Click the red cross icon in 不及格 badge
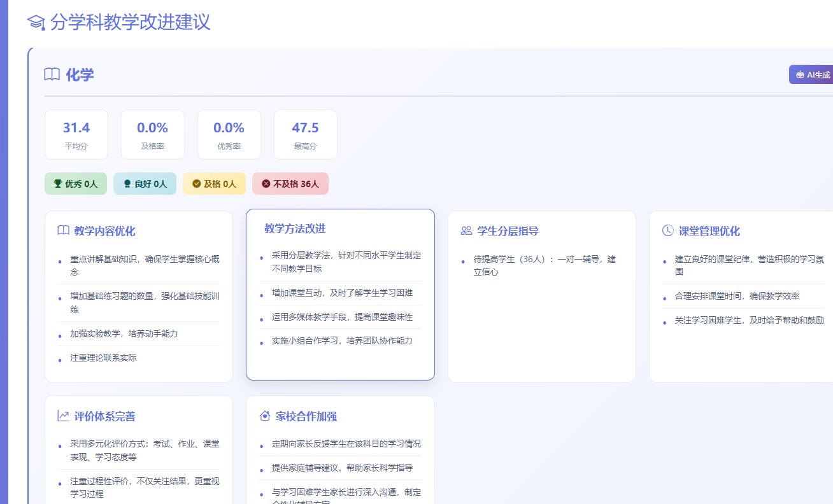Viewport: 833px width, 504px height. pyautogui.click(x=266, y=184)
